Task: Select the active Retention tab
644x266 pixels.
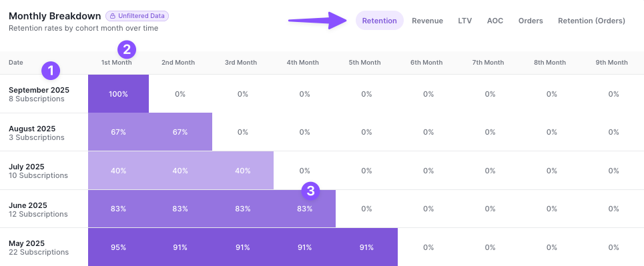Action: pyautogui.click(x=380, y=21)
